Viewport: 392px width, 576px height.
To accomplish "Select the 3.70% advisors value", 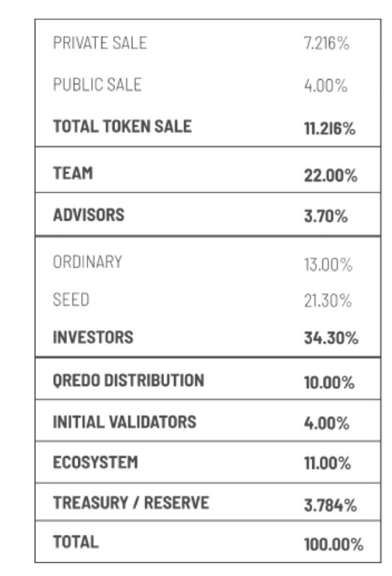I will point(325,216).
